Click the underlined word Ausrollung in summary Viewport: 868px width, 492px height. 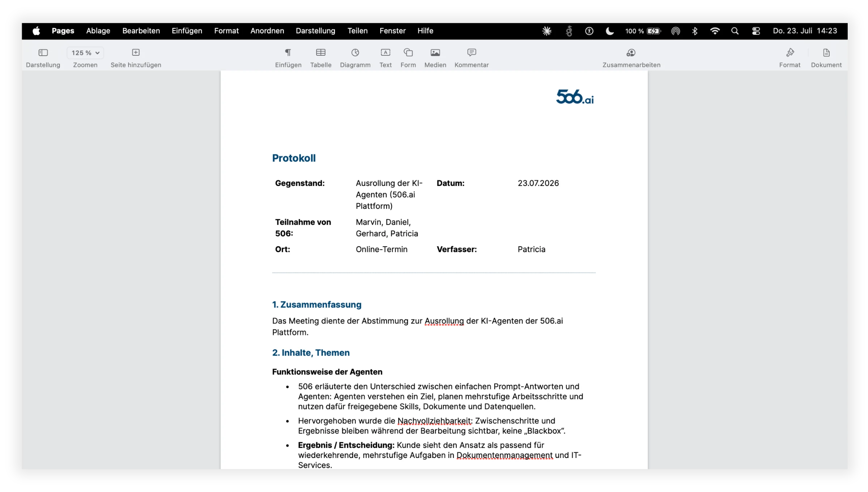click(444, 321)
